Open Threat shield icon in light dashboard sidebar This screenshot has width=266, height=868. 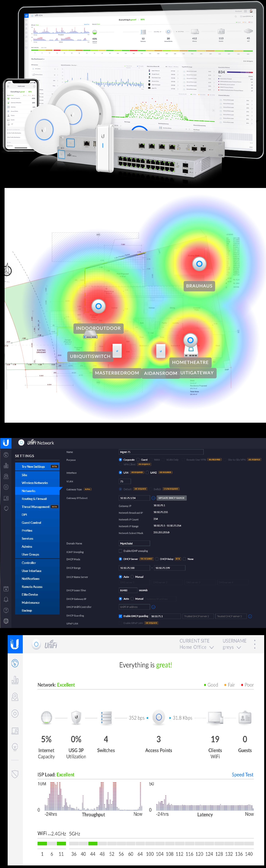(15, 774)
